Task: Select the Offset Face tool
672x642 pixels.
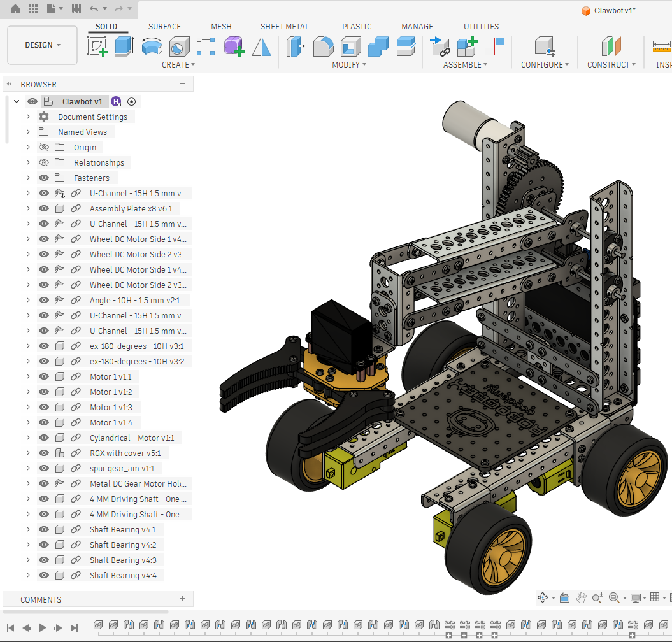Action: pyautogui.click(x=405, y=46)
